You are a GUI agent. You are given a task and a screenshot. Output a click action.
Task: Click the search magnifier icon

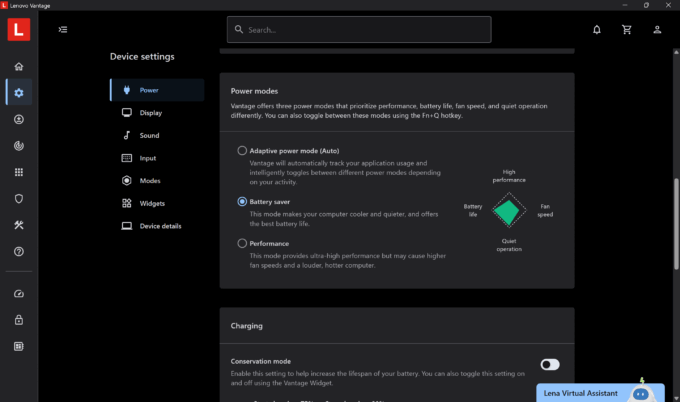(239, 29)
